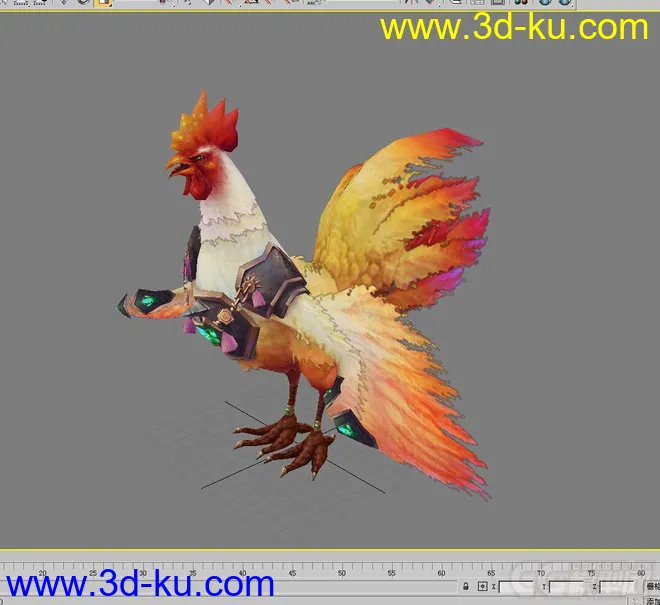Jump to frame 75 on the timeline
The height and width of the screenshot is (605, 660).
pyautogui.click(x=591, y=573)
